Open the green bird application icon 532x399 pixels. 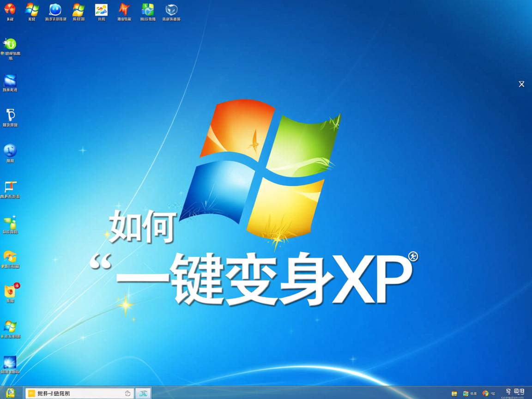click(10, 223)
